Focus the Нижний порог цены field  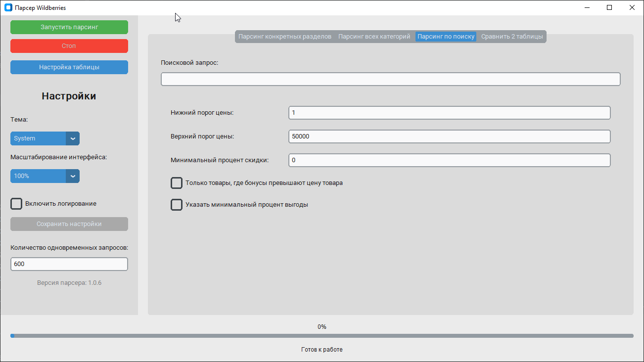click(449, 113)
